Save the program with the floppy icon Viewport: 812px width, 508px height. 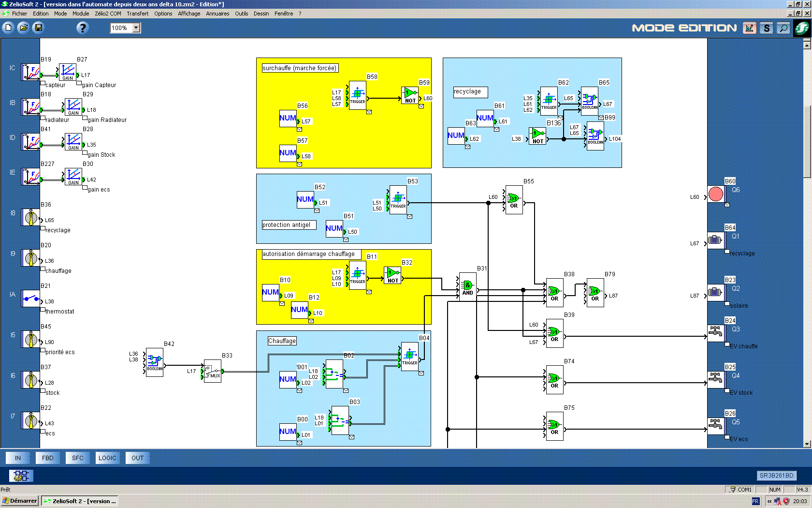(38, 28)
